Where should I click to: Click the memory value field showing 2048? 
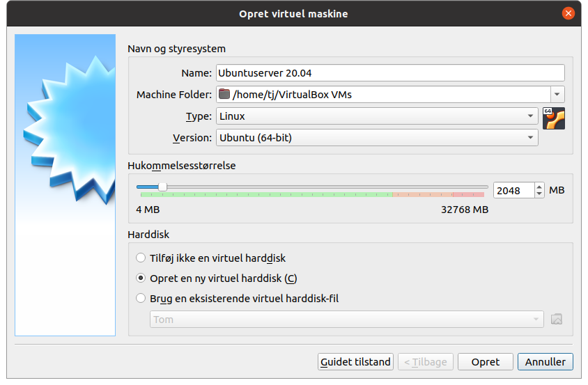[514, 191]
